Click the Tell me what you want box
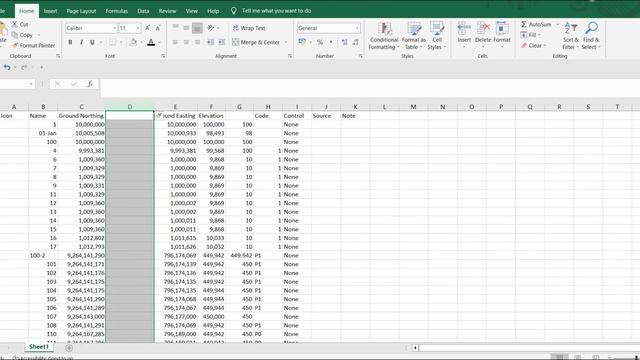 click(276, 11)
